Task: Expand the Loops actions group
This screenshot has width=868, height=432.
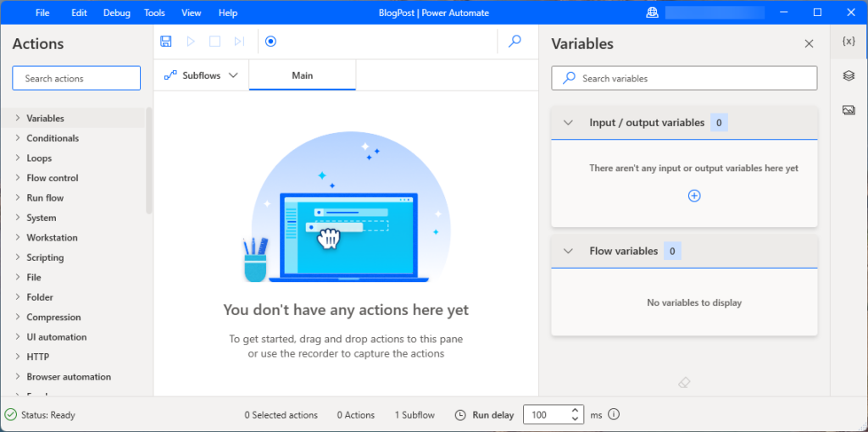Action: (x=18, y=158)
